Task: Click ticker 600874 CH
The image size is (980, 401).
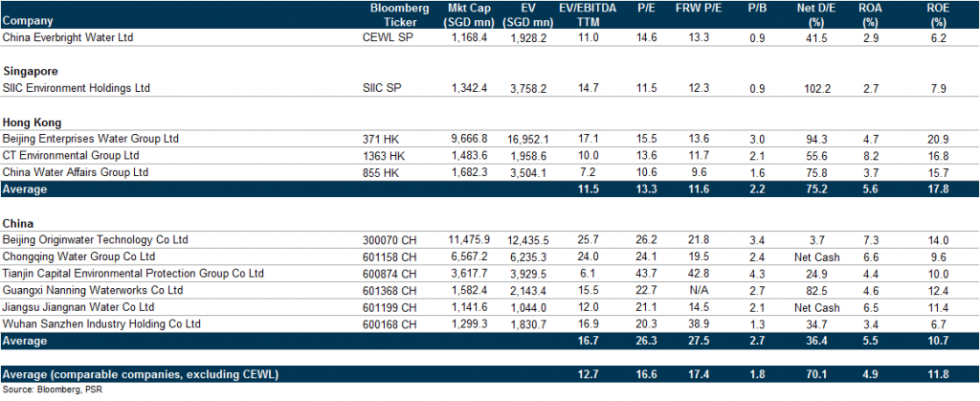Action: (x=390, y=273)
